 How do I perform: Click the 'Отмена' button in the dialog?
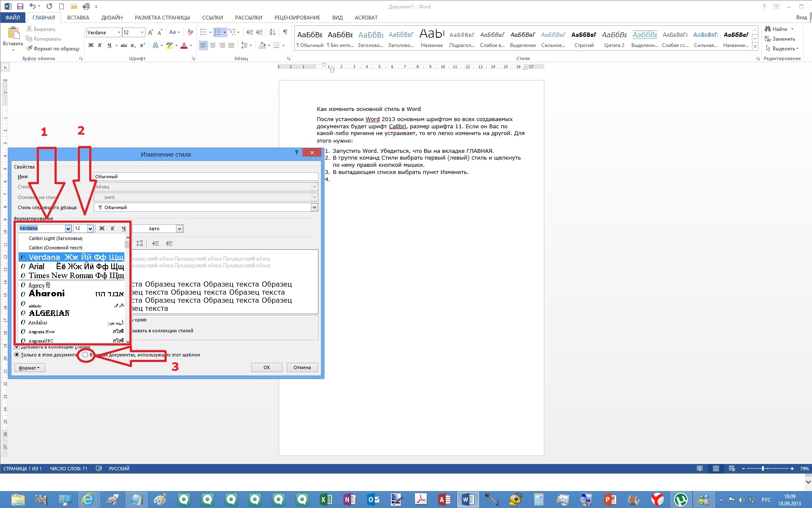302,367
